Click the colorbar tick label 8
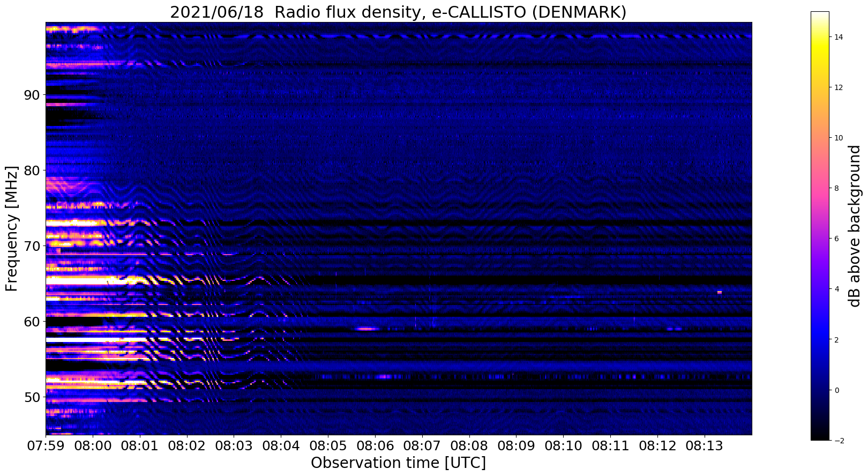The height and width of the screenshot is (476, 868). pyautogui.click(x=836, y=188)
